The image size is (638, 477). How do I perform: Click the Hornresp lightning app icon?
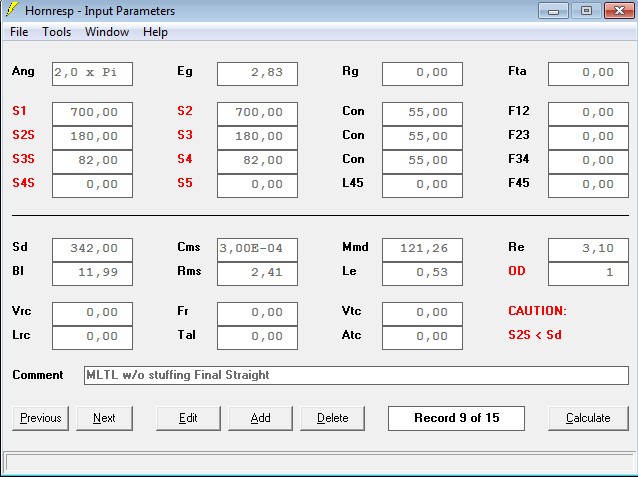(11, 10)
